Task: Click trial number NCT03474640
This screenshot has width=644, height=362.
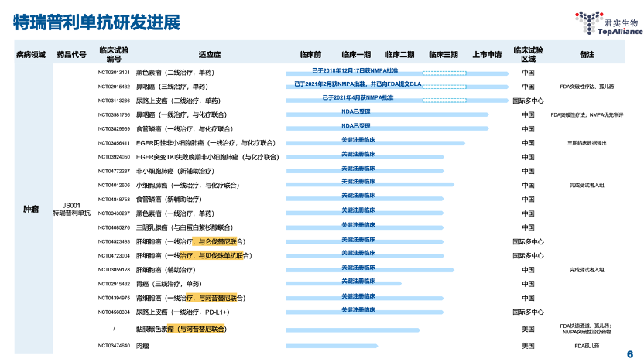Action: 114,346
